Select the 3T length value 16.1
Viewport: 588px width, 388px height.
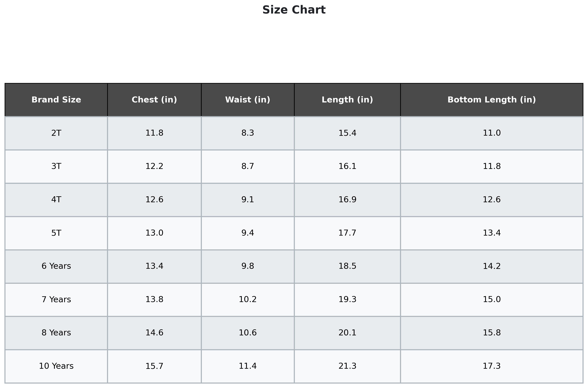tap(347, 166)
